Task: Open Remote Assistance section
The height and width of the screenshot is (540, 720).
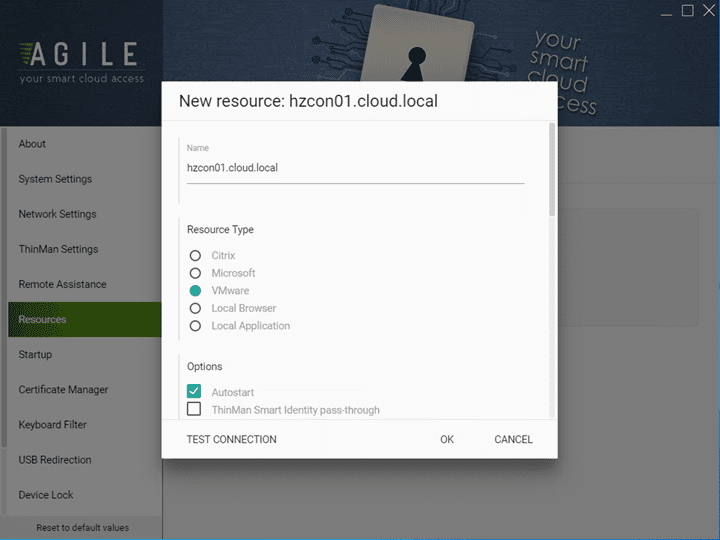Action: [x=84, y=284]
